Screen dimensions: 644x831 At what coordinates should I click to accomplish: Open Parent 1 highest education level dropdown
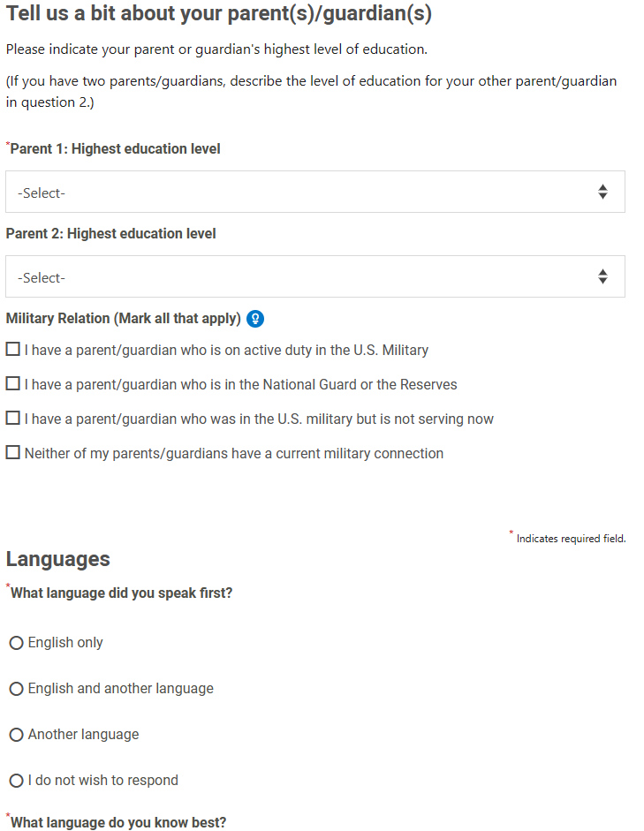coord(315,192)
